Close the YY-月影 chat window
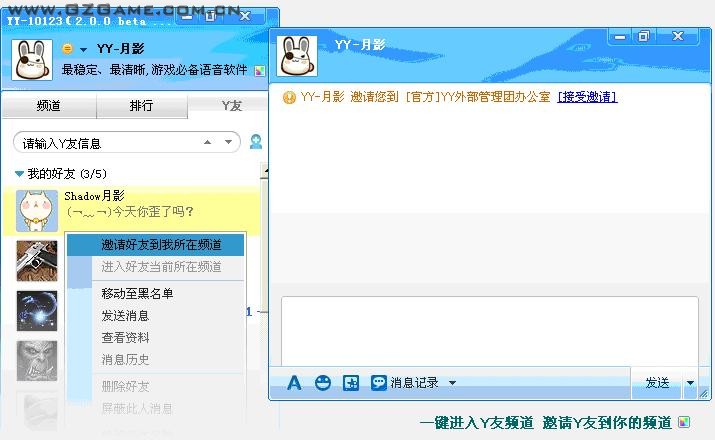Image resolution: width=715 pixels, height=440 pixels. (678, 36)
